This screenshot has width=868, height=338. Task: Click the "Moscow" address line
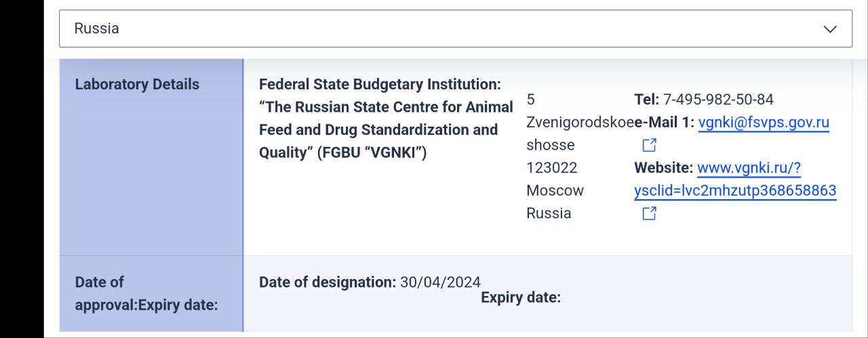click(555, 190)
